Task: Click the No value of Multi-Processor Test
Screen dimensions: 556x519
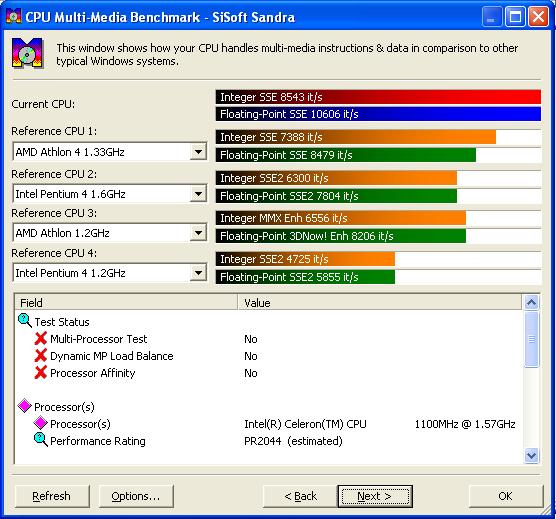Action: tap(251, 339)
